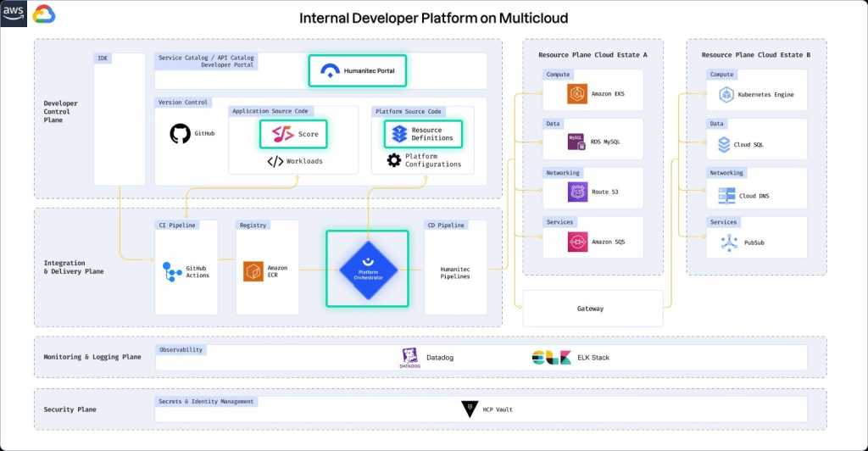Image resolution: width=868 pixels, height=451 pixels.
Task: Click the GitHub Actions icon
Action: [x=171, y=272]
